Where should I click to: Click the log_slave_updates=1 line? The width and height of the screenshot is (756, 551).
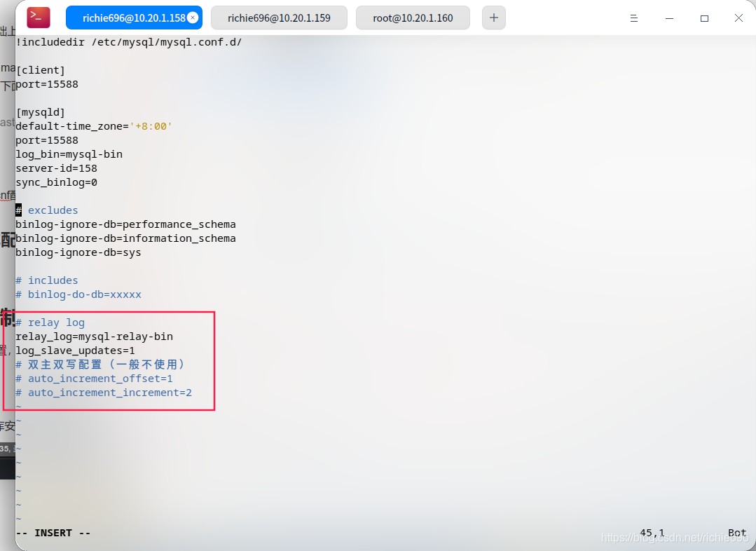point(75,351)
